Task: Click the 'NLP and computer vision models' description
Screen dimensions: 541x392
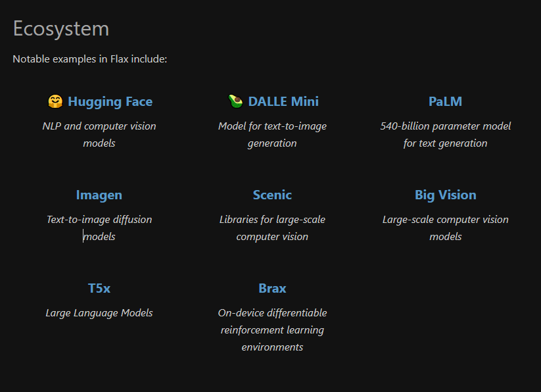Action: click(x=99, y=134)
